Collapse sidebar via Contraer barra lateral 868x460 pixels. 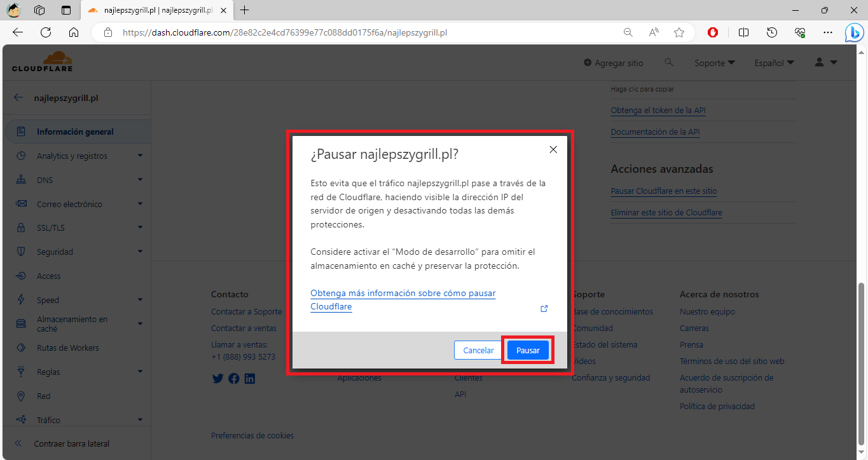pyautogui.click(x=62, y=443)
